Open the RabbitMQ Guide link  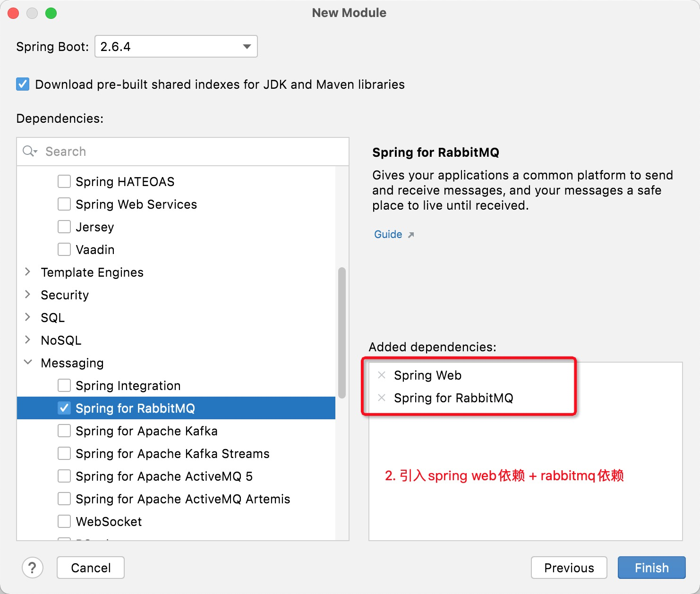(x=388, y=235)
